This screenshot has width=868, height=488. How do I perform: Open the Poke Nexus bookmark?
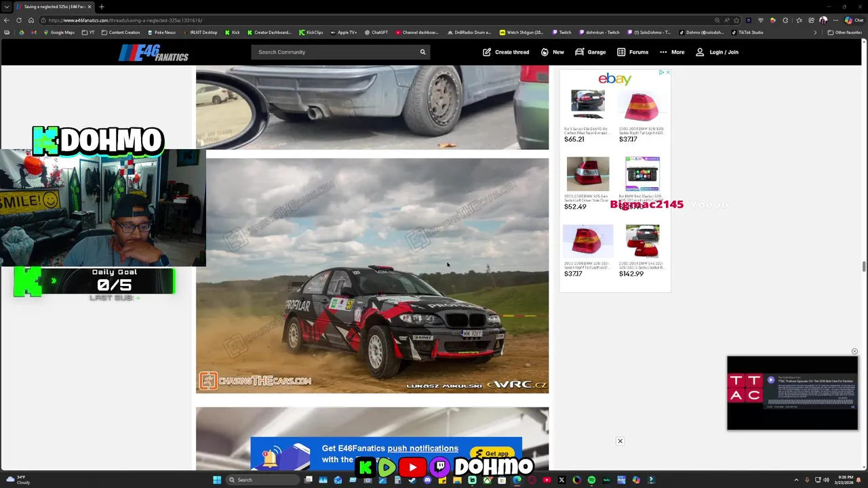tap(161, 33)
